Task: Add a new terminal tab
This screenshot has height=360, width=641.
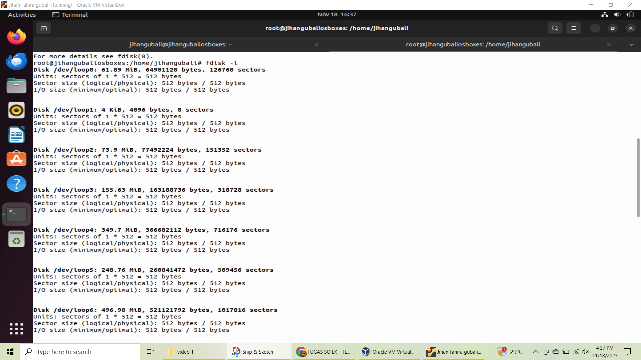Action: pyautogui.click(x=44, y=28)
